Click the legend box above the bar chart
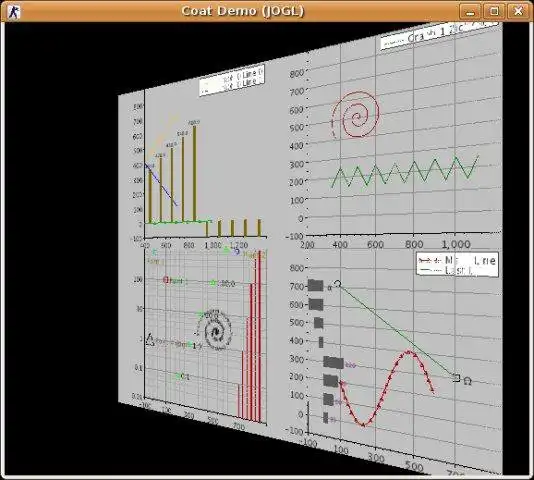 click(232, 80)
